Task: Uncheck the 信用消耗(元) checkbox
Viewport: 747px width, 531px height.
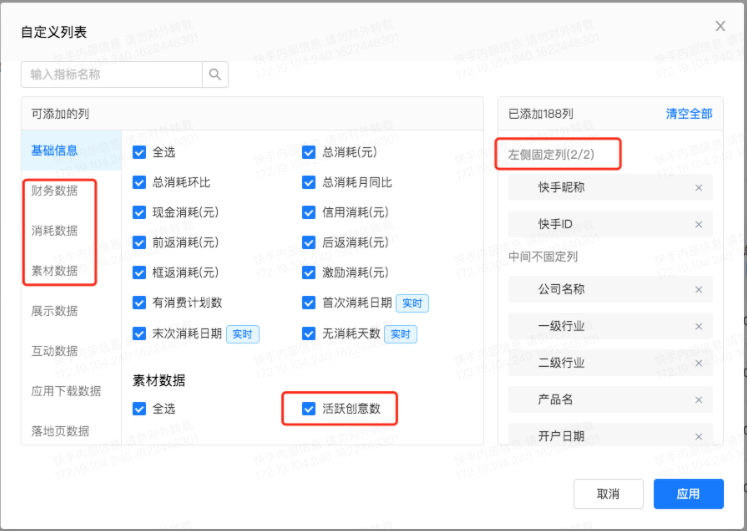Action: click(x=309, y=212)
